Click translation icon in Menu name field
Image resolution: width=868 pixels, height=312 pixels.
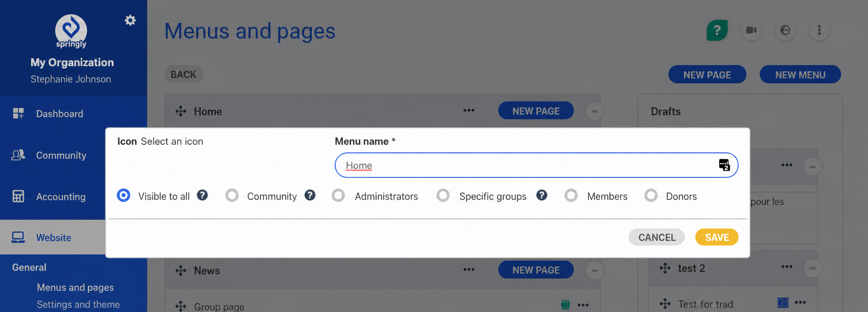[724, 165]
